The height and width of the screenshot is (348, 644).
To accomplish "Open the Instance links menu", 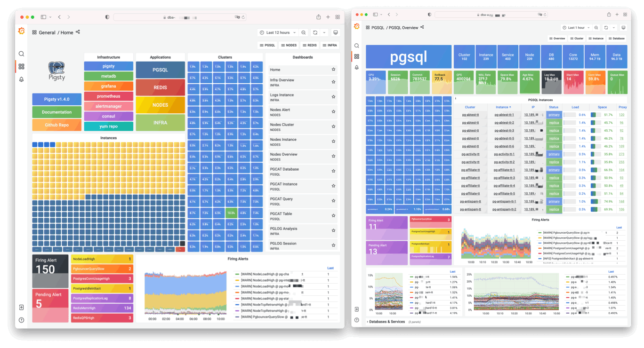I will tap(596, 39).
